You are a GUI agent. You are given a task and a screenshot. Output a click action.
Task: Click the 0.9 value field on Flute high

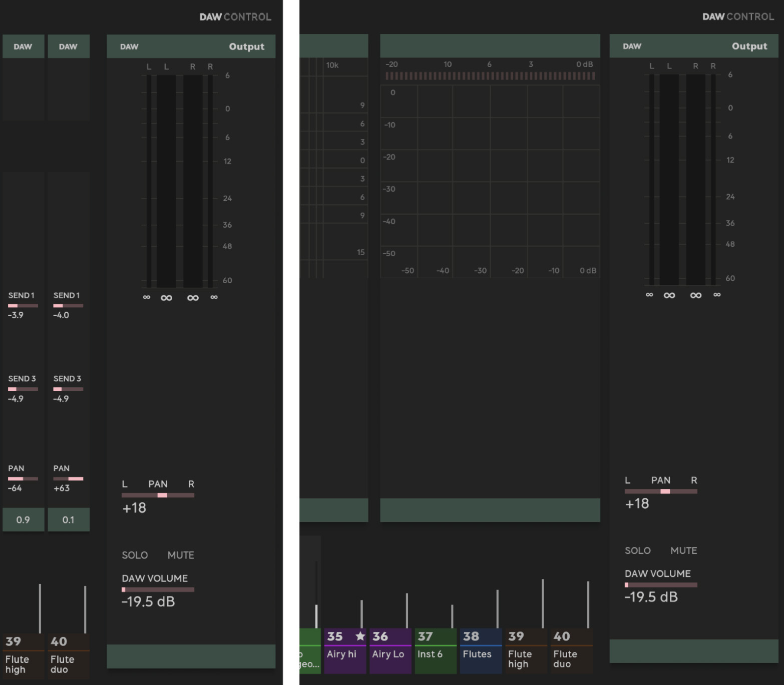tap(23, 520)
